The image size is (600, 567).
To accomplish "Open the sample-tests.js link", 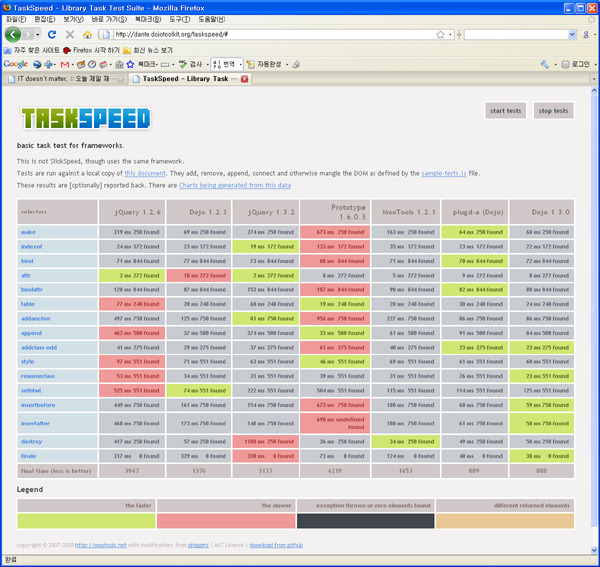I will pyautogui.click(x=443, y=173).
